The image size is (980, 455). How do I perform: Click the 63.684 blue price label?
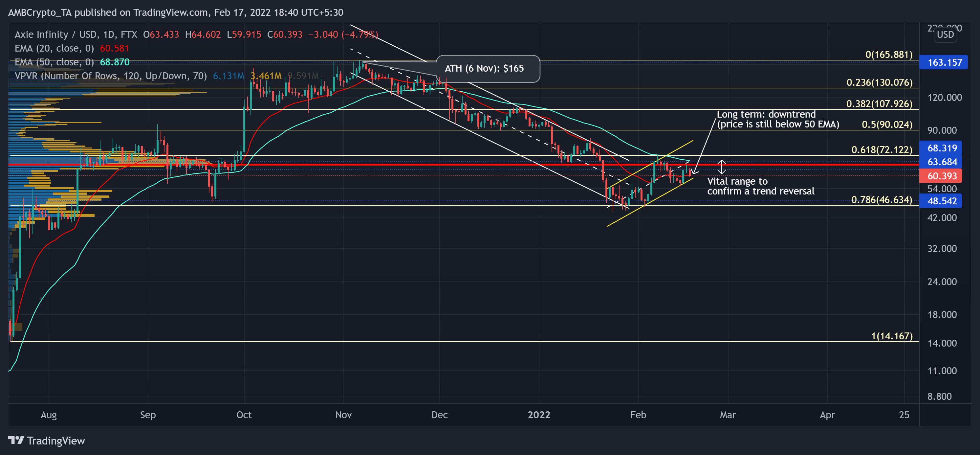[x=940, y=162]
